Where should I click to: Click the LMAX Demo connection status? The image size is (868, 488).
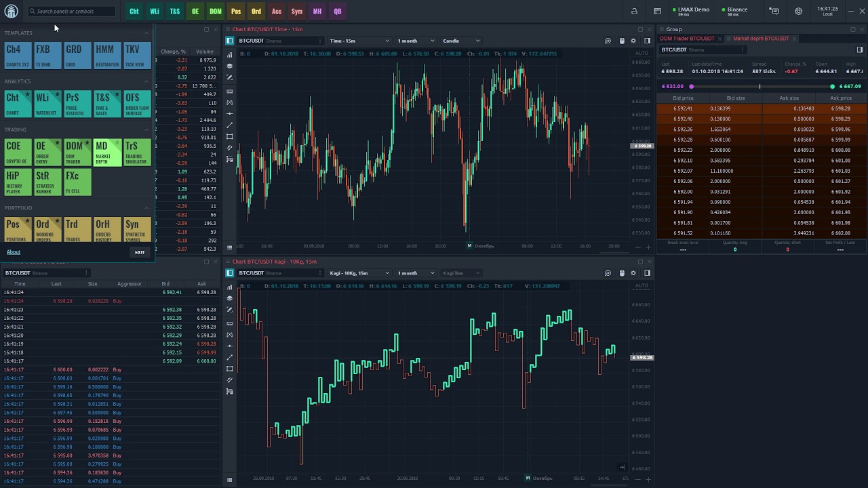pyautogui.click(x=691, y=11)
